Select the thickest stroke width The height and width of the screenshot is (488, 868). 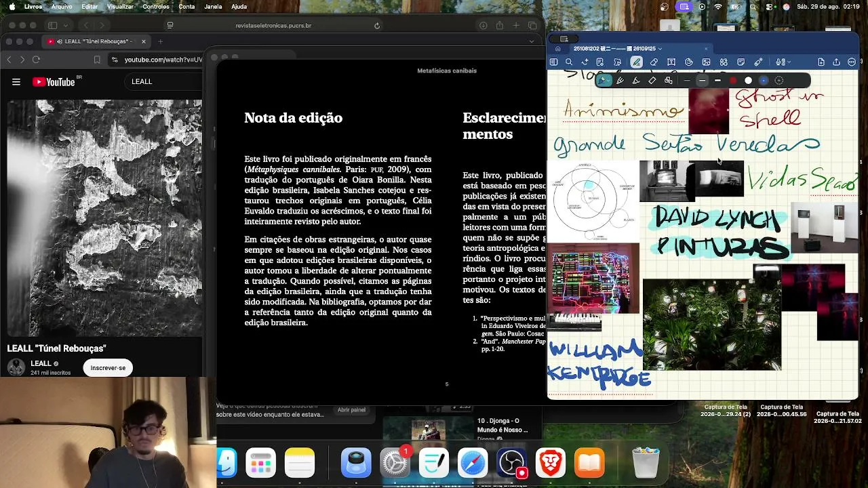pyautogui.click(x=717, y=81)
